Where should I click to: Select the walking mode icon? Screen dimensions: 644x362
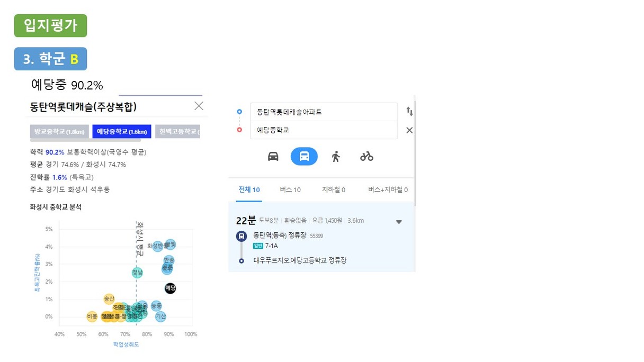click(336, 156)
